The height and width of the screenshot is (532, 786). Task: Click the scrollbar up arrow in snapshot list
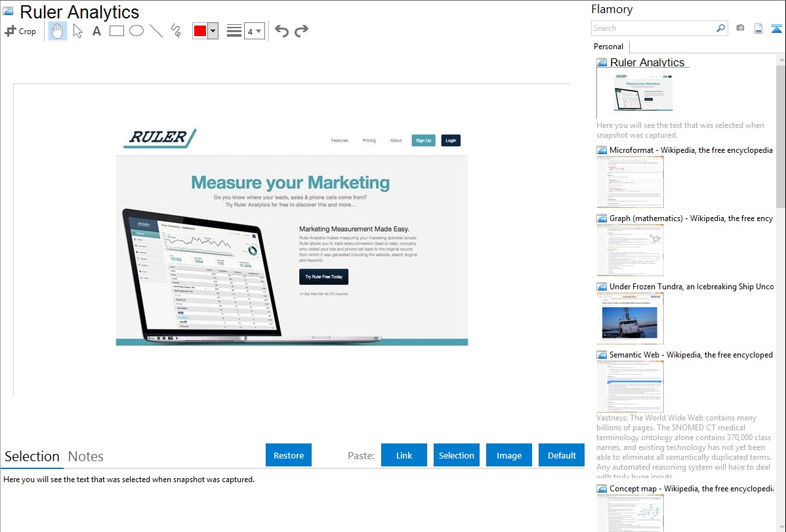781,60
